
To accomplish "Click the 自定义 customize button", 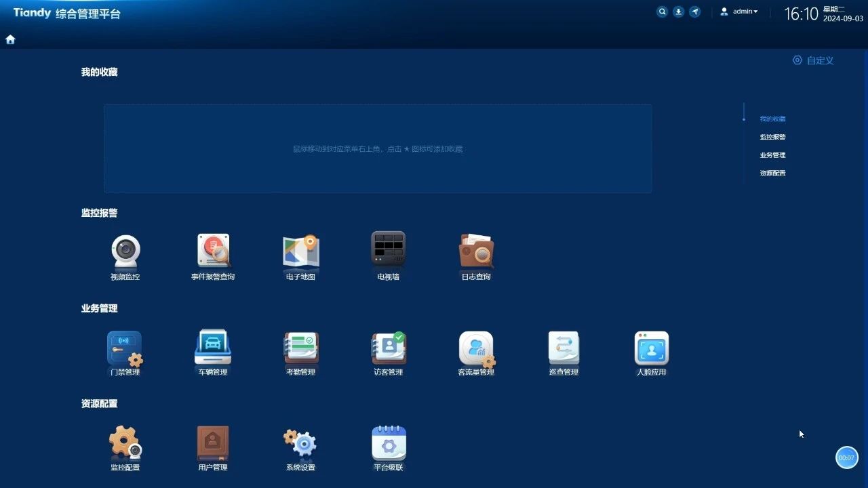I will [x=813, y=60].
